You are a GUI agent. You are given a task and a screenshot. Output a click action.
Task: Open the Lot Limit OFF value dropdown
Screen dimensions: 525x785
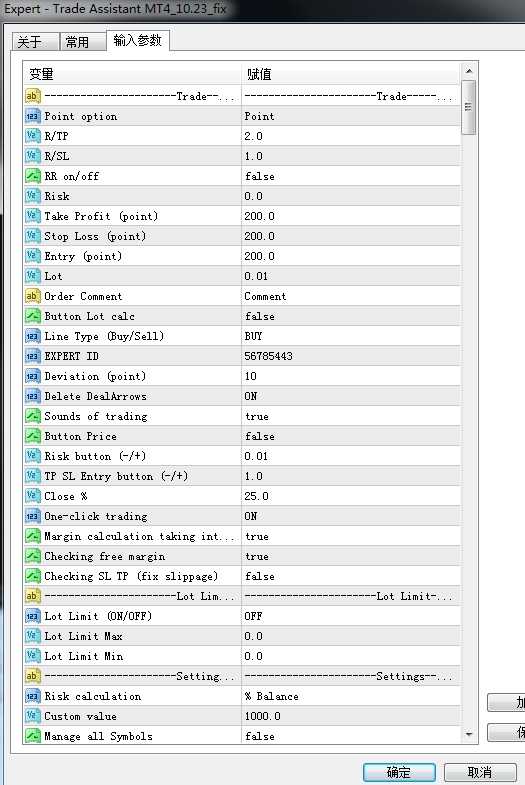click(x=350, y=616)
